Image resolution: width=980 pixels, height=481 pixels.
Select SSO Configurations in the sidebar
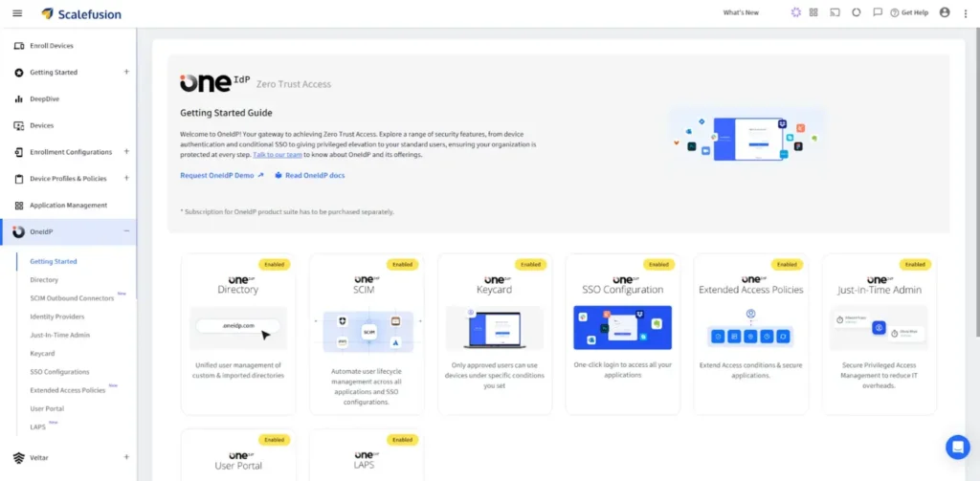tap(59, 372)
